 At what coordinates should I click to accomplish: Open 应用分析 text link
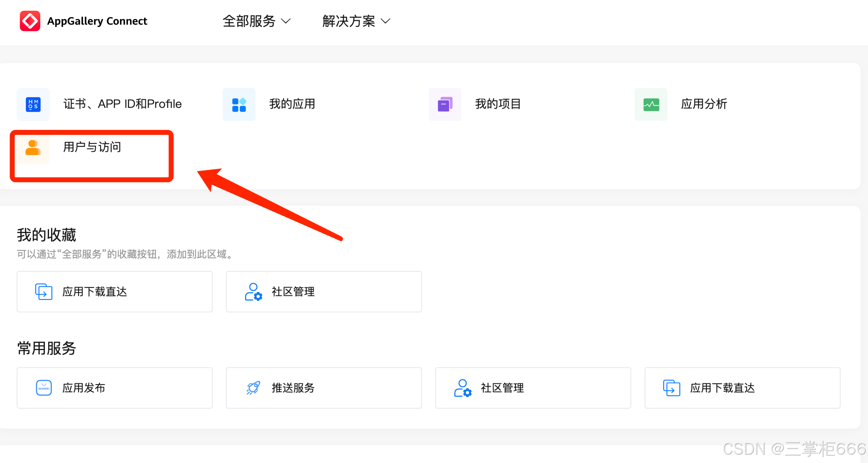pyautogui.click(x=704, y=104)
